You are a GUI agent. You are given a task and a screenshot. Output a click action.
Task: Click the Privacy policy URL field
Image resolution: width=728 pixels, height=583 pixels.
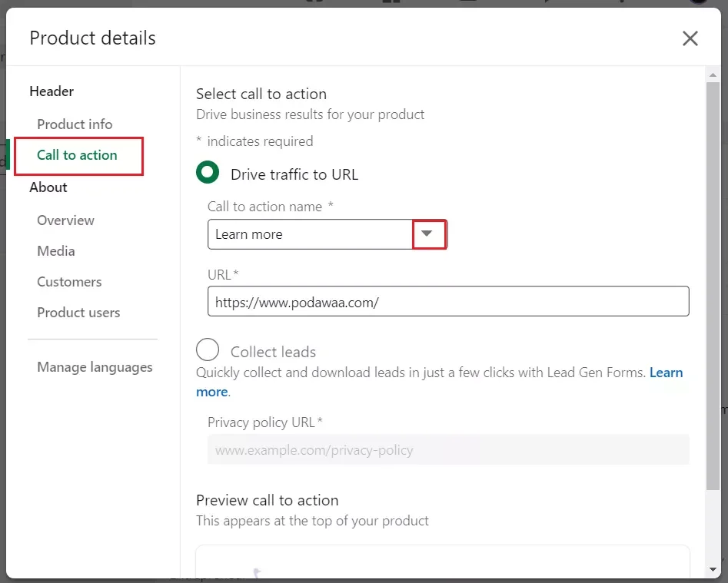448,449
